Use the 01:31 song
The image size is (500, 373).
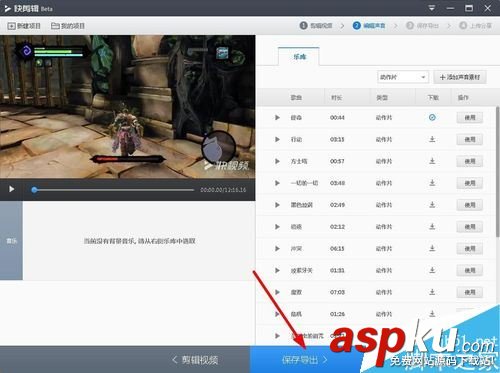pyautogui.click(x=470, y=270)
